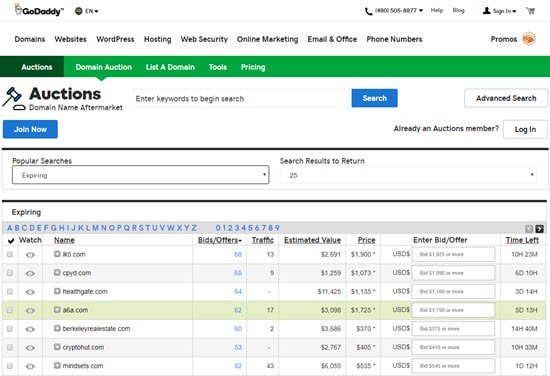Viewport: 550px width, 376px height.
Task: Open the EN language selector
Action: coord(87,11)
